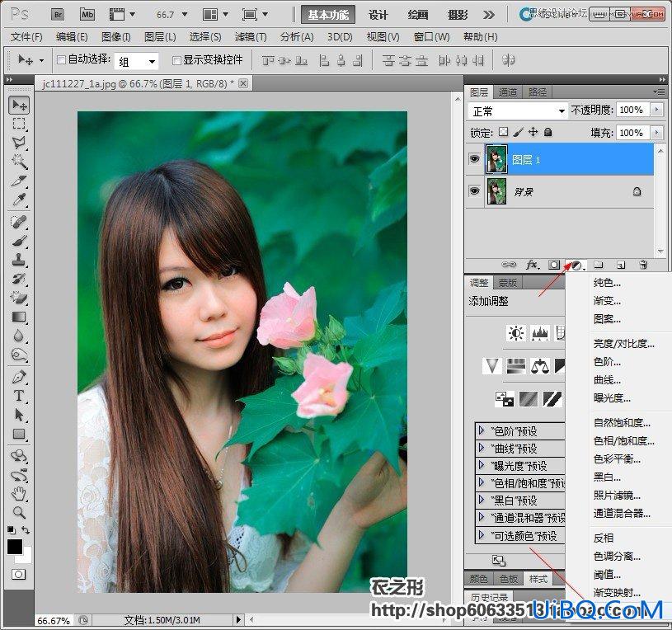Expand the "色阶"预设 list
The image size is (672, 630).
tap(482, 430)
